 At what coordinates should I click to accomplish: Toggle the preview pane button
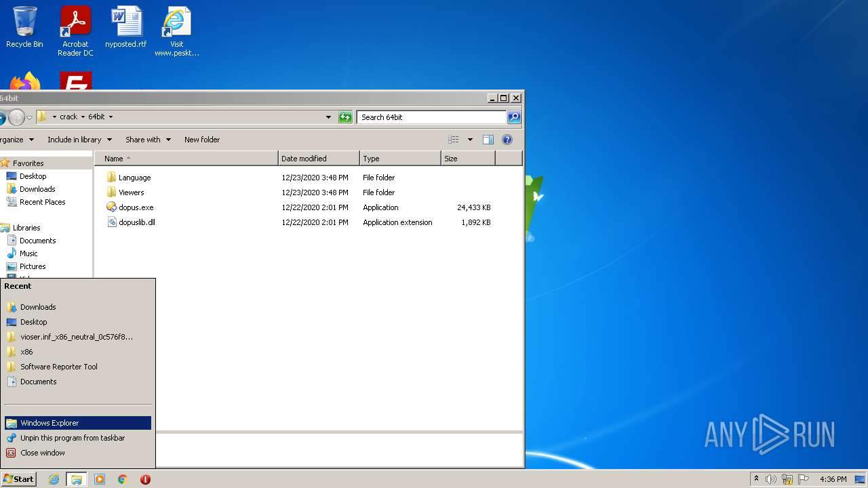coord(488,140)
